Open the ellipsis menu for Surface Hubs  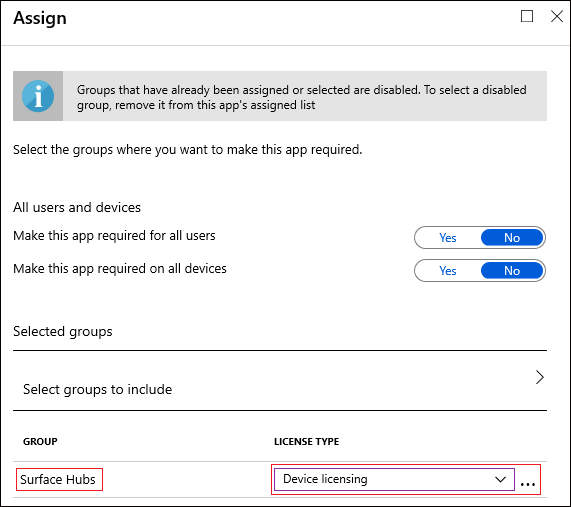[528, 484]
